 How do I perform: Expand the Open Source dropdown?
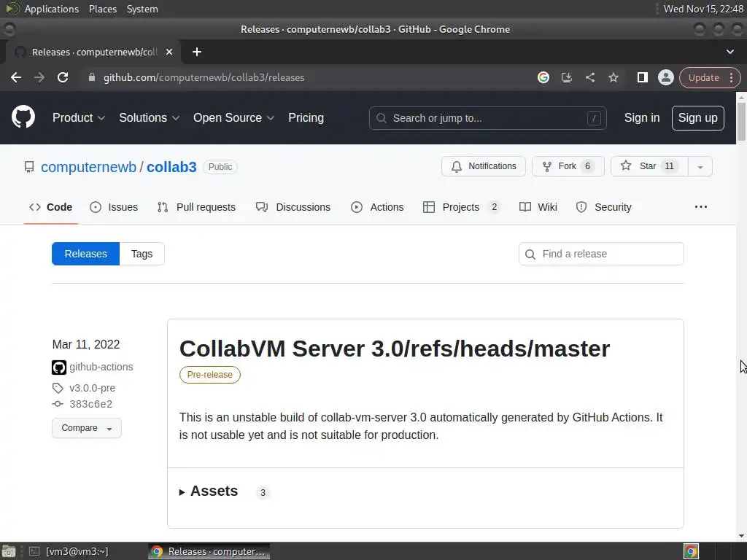233,117
